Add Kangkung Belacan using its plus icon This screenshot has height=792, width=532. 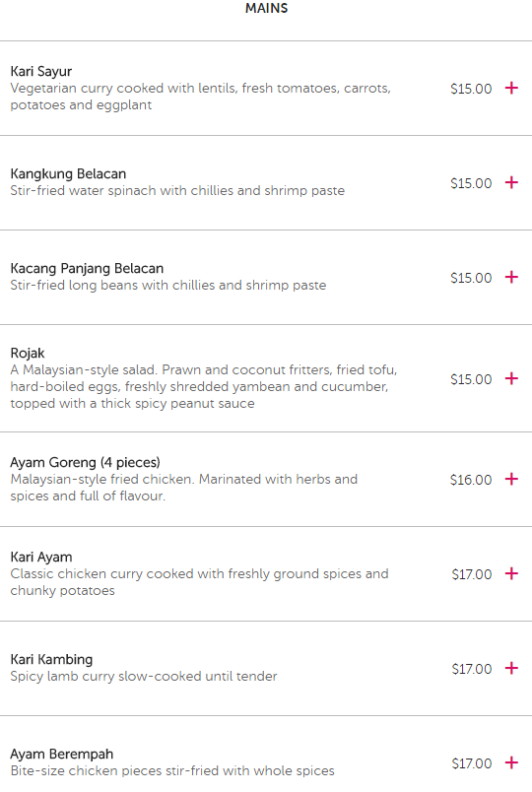click(x=511, y=182)
